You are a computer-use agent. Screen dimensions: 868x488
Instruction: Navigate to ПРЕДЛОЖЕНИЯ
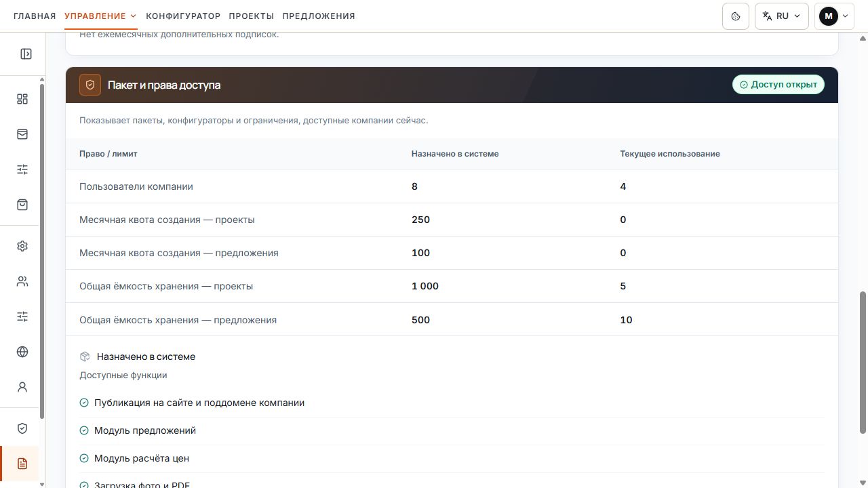click(319, 16)
